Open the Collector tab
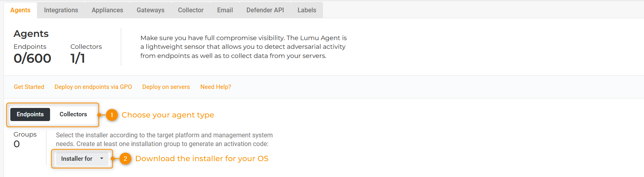Screen dimensions: 644x177 [x=191, y=10]
